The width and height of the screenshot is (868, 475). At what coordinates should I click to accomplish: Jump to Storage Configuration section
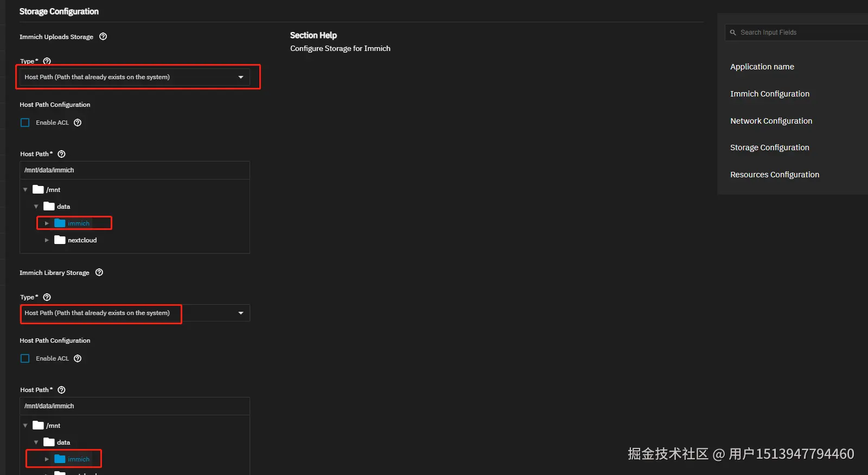[x=769, y=147]
